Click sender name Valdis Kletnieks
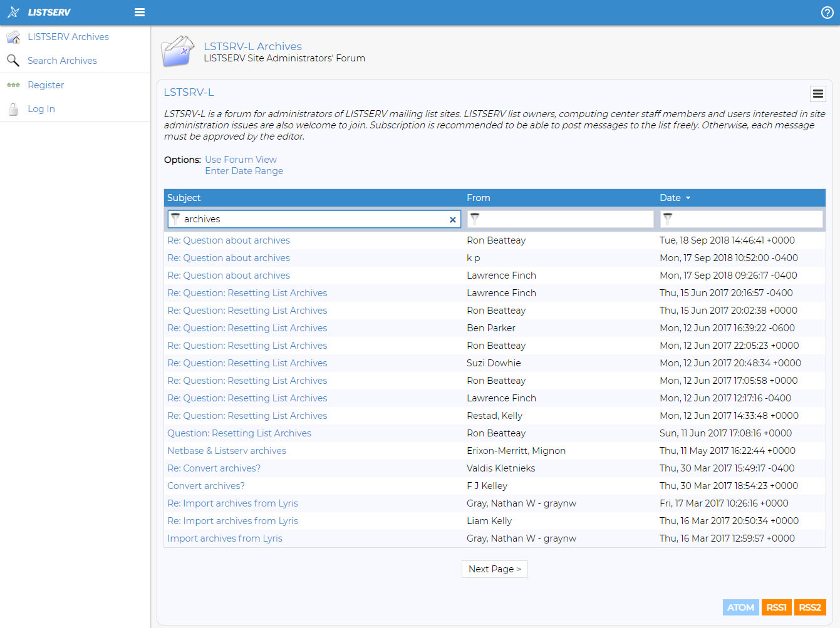The image size is (840, 628). tap(501, 468)
